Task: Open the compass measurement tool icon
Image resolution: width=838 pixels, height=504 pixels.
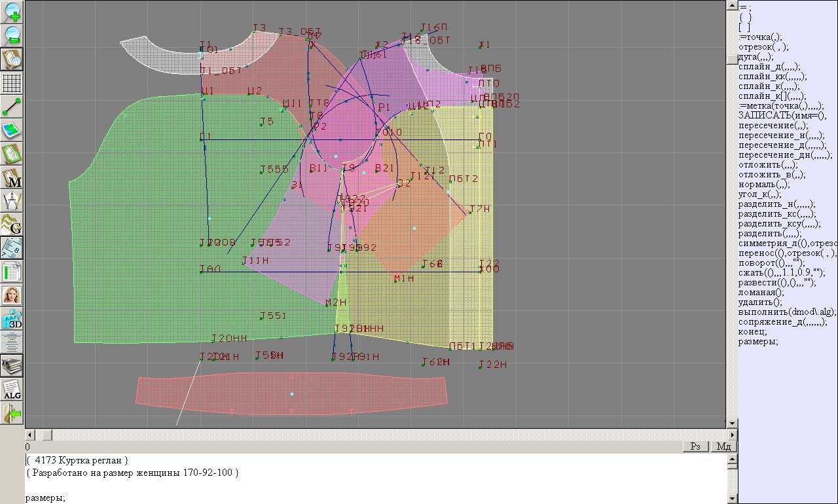Action: click(x=12, y=201)
